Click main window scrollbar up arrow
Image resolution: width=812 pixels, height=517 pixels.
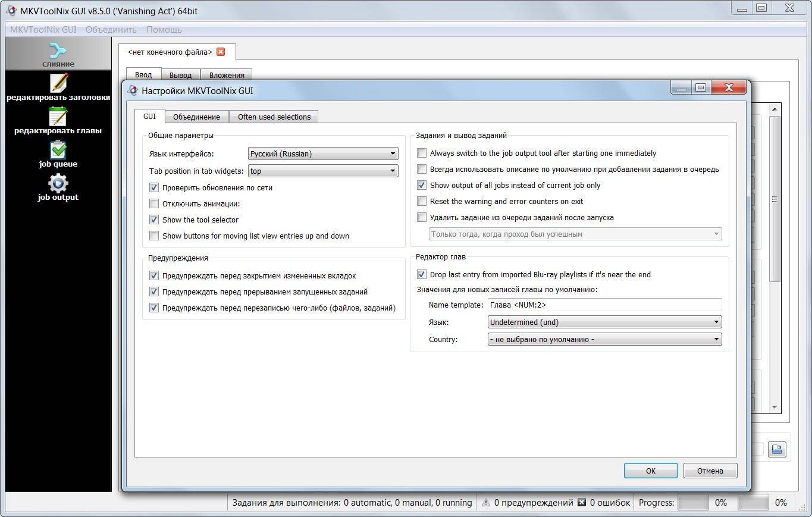(775, 109)
